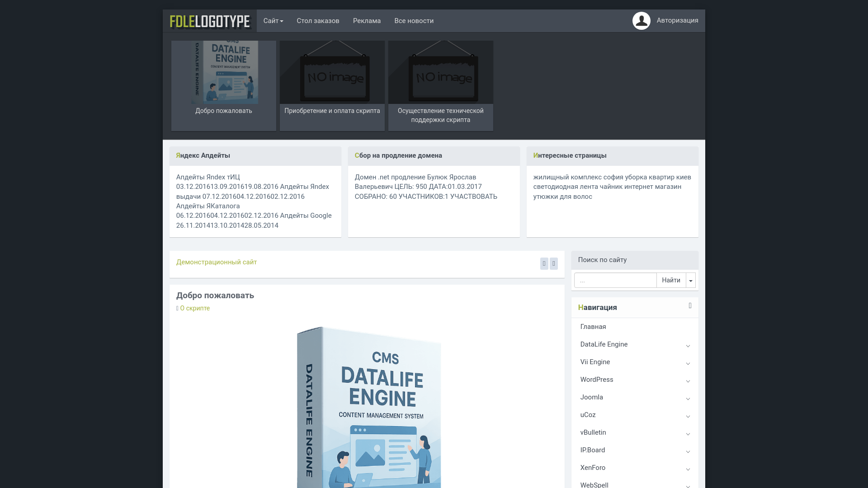Screen dimensions: 868x488
Task: Expand the WordPress menu chevron
Action: click(x=688, y=381)
